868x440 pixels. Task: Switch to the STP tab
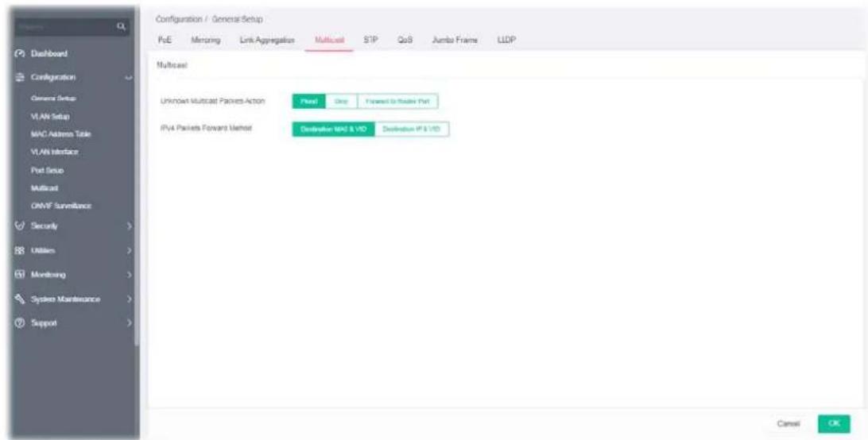tap(370, 40)
